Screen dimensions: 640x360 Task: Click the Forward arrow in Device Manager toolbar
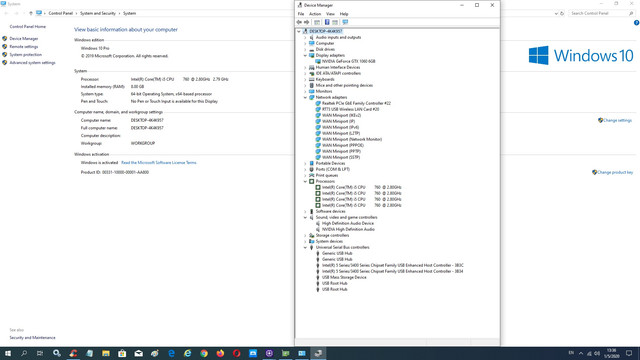pyautogui.click(x=307, y=22)
